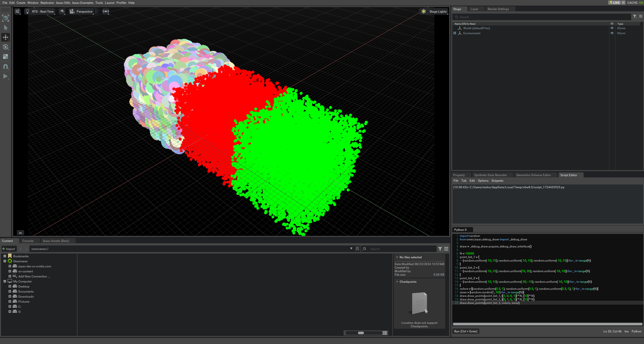The height and width of the screenshot is (344, 644).
Task: Open the Isaac Assets (Beta) tab
Action: [x=56, y=241]
